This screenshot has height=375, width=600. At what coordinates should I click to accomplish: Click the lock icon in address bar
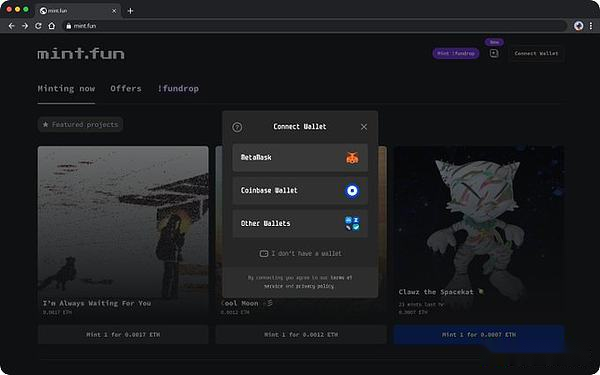coord(68,26)
